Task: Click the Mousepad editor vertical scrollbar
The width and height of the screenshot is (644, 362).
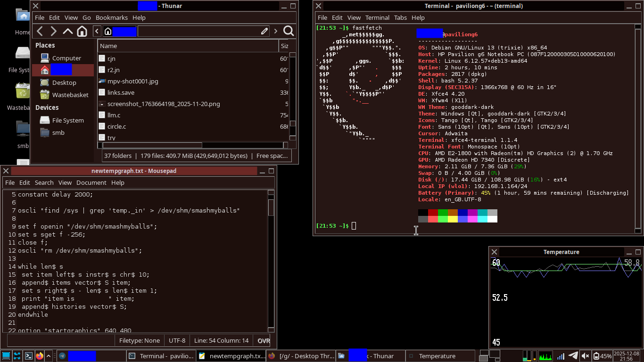Action: (271, 261)
